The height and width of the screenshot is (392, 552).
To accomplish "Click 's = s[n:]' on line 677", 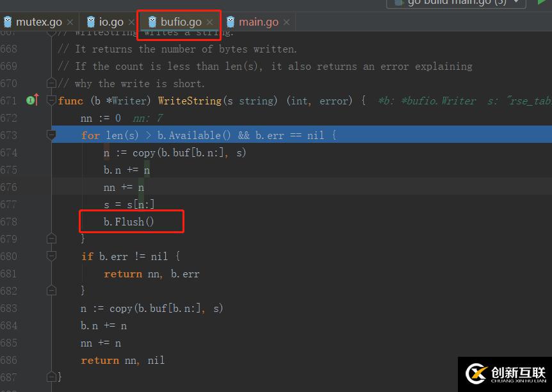I will tap(129, 204).
